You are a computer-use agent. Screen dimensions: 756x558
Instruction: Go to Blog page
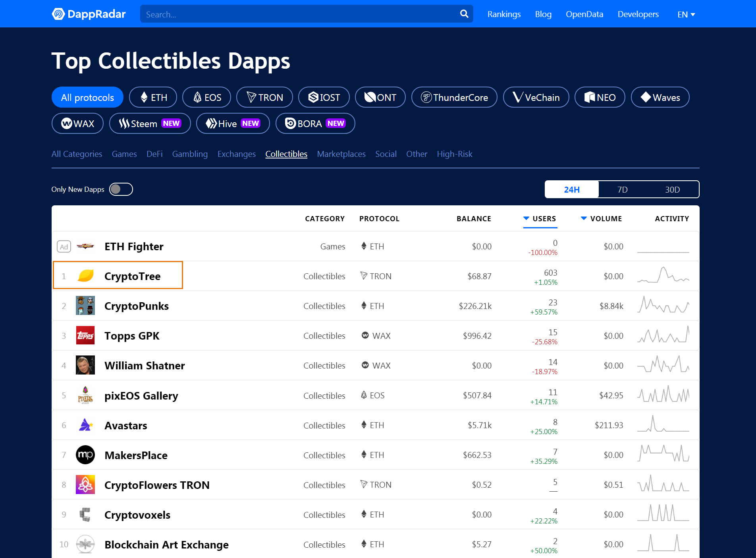(x=543, y=14)
